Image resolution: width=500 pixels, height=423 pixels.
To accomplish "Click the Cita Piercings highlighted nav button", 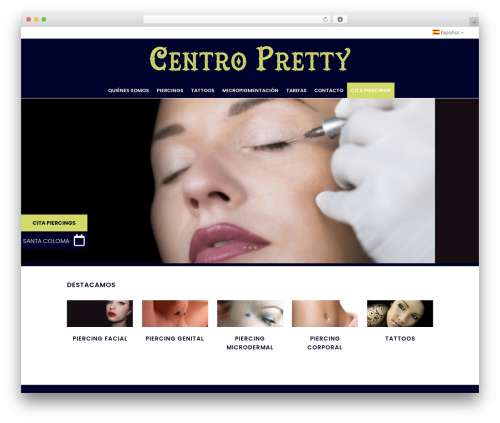I will click(x=371, y=90).
